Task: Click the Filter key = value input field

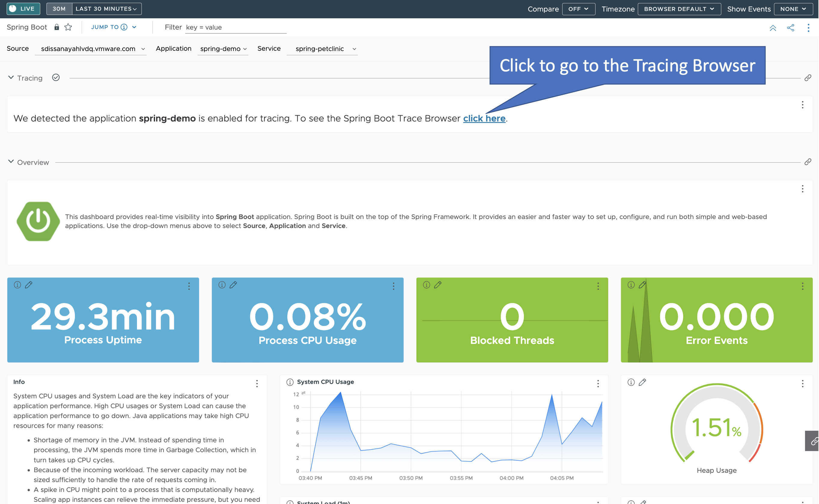Action: (x=234, y=27)
